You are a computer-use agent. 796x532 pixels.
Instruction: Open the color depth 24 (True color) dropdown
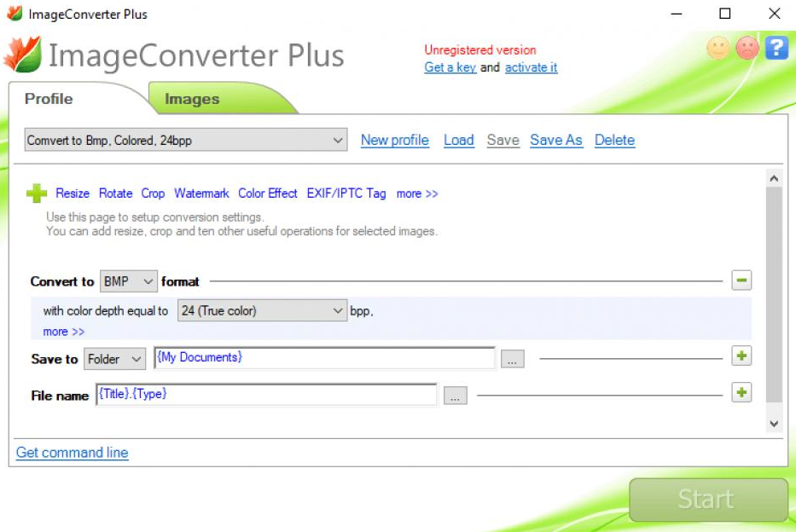263,310
